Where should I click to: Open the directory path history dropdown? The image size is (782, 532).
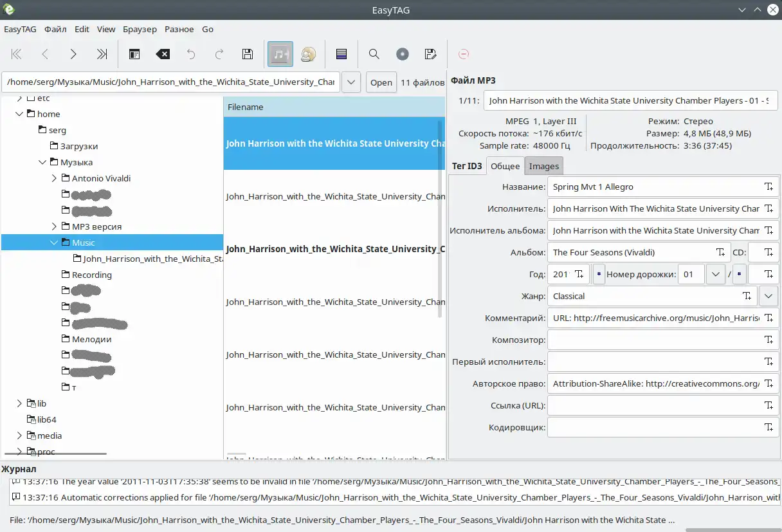click(x=350, y=82)
